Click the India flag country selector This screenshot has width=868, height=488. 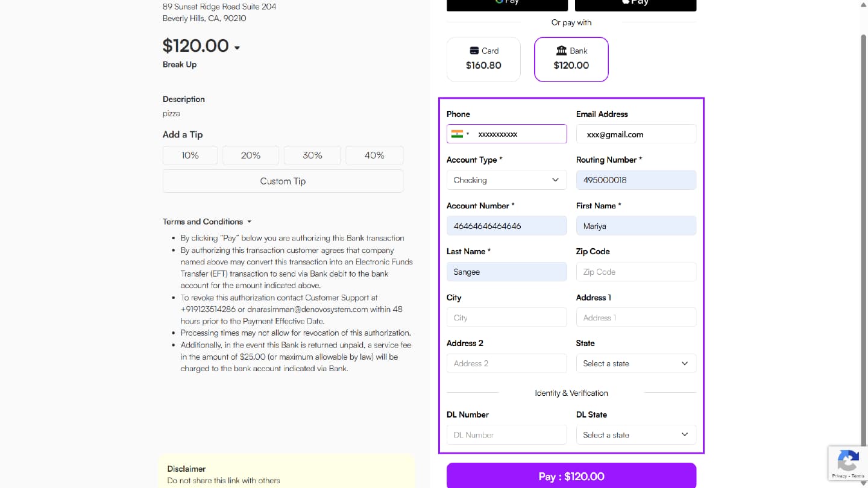459,134
